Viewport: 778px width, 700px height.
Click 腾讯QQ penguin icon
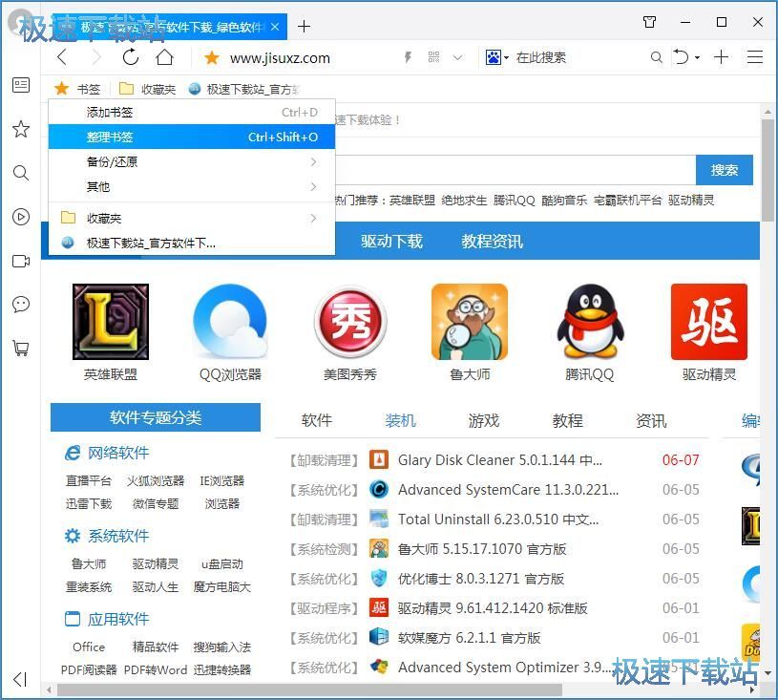click(589, 322)
